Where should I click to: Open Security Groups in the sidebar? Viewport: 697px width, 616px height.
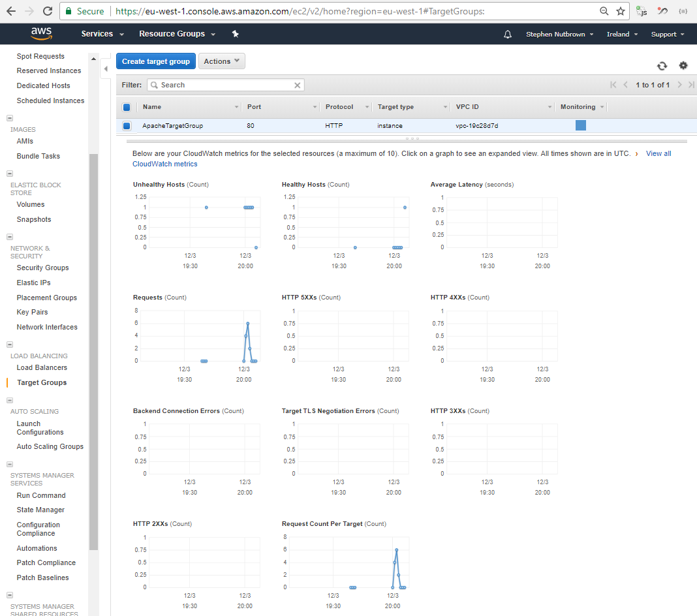tap(42, 268)
